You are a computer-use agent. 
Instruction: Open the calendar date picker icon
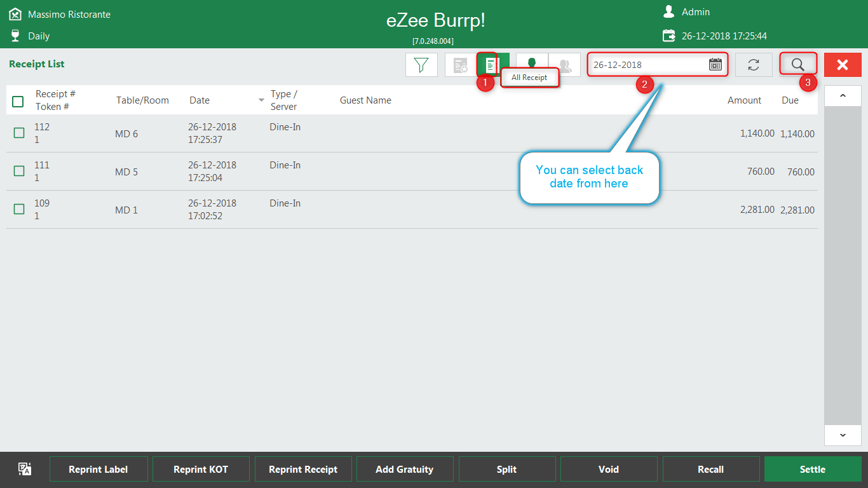[x=715, y=65]
